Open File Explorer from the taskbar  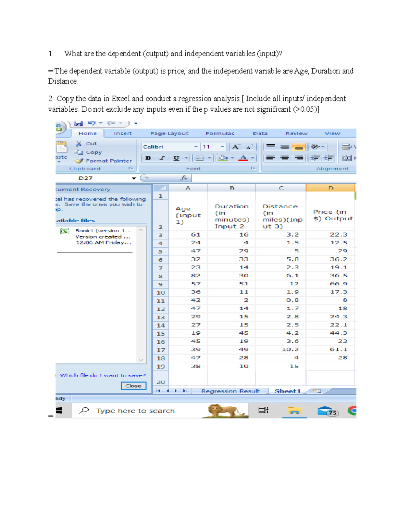point(295,410)
